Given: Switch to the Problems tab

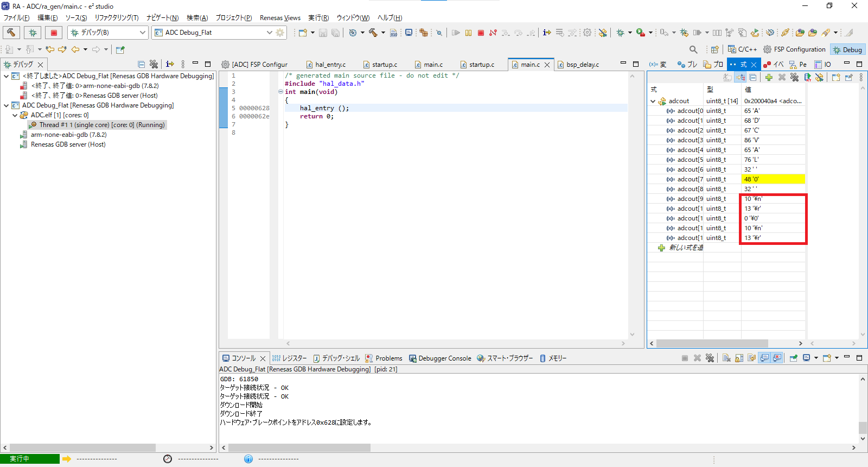Looking at the screenshot, I should pyautogui.click(x=384, y=358).
